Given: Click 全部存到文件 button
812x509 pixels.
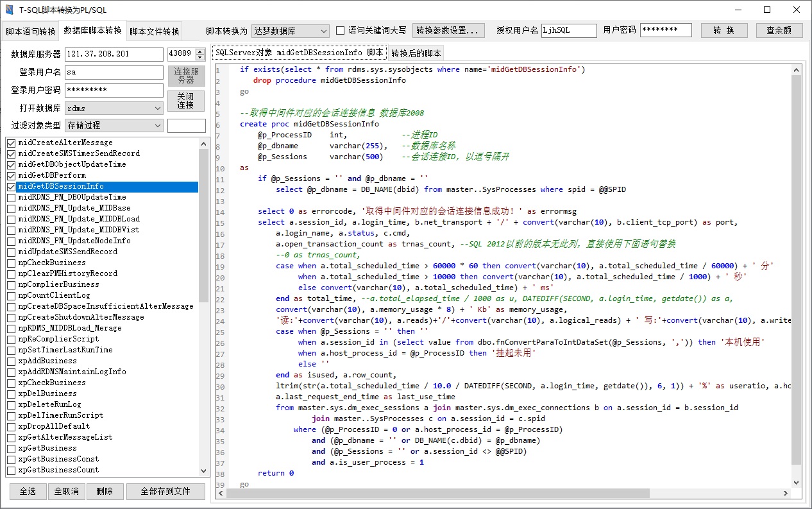Looking at the screenshot, I should [x=165, y=491].
